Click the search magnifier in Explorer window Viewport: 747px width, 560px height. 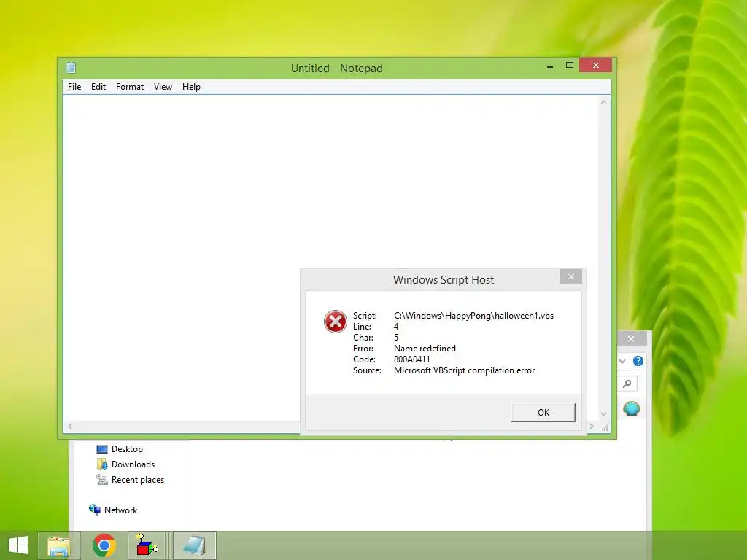click(x=627, y=384)
